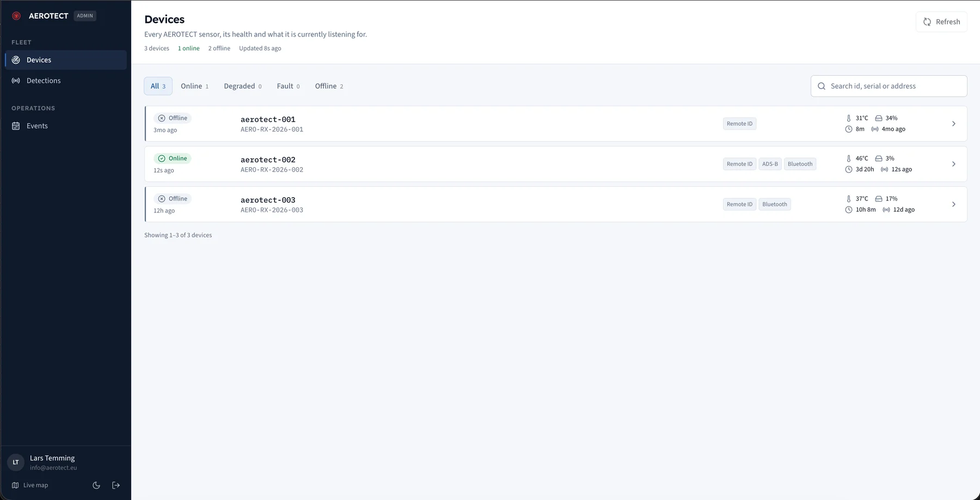
Task: Filter devices by Online status
Action: [194, 86]
